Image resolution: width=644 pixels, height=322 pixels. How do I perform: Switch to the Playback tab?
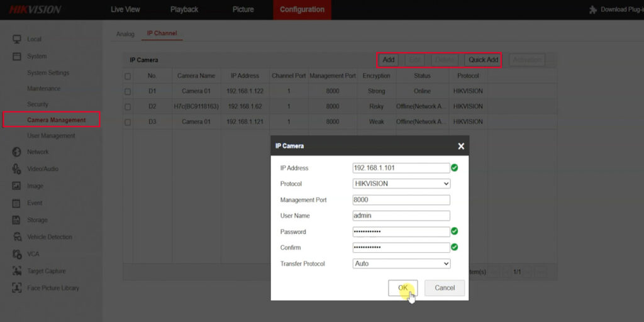pyautogui.click(x=184, y=9)
